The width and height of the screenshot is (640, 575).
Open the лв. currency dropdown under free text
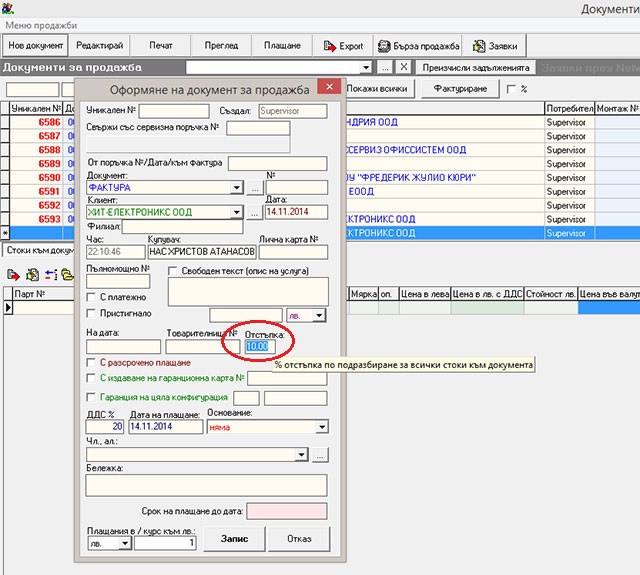tap(319, 315)
